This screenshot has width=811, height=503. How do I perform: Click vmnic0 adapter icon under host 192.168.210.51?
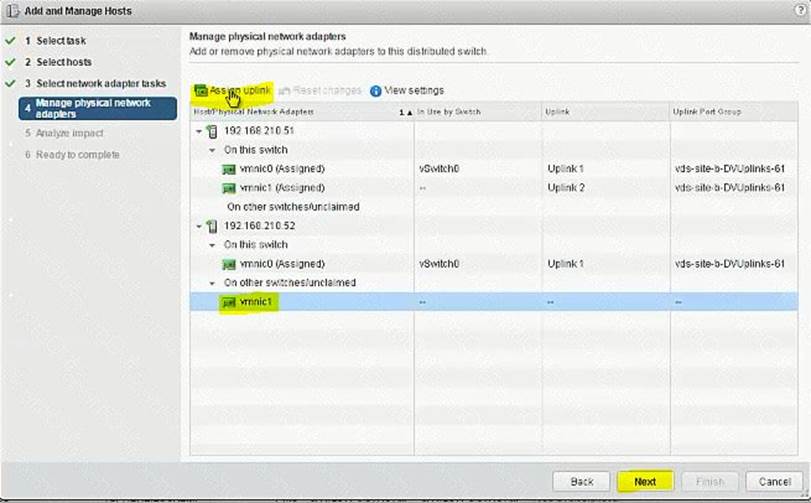coord(229,169)
